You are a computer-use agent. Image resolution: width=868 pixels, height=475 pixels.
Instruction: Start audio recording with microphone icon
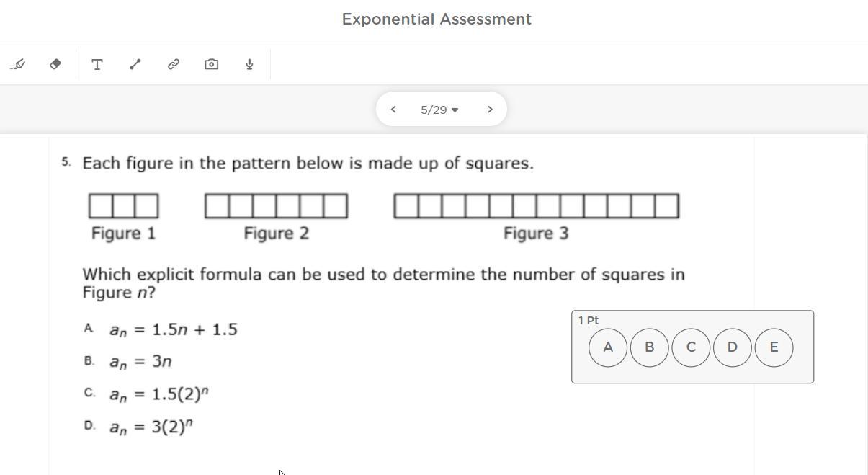pyautogui.click(x=249, y=65)
